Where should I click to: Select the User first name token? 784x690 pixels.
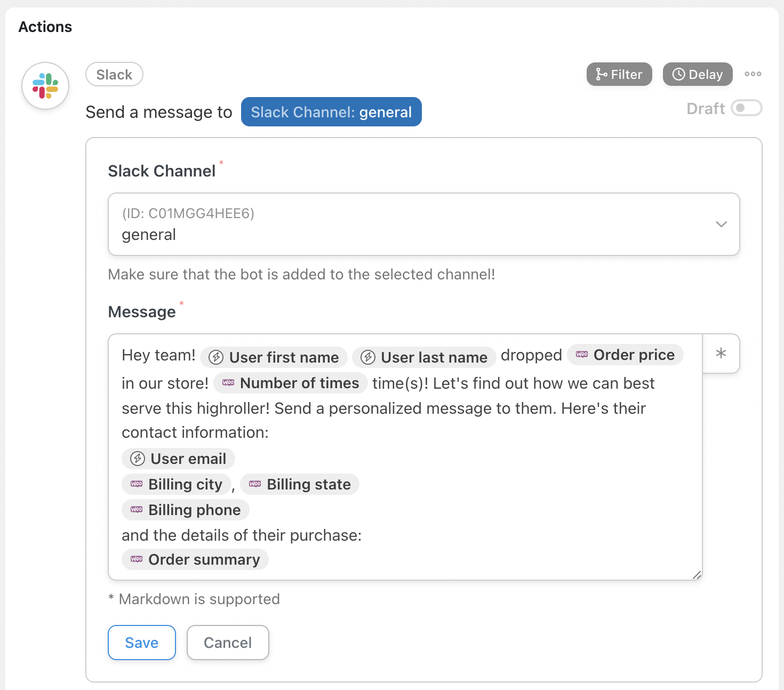(274, 357)
